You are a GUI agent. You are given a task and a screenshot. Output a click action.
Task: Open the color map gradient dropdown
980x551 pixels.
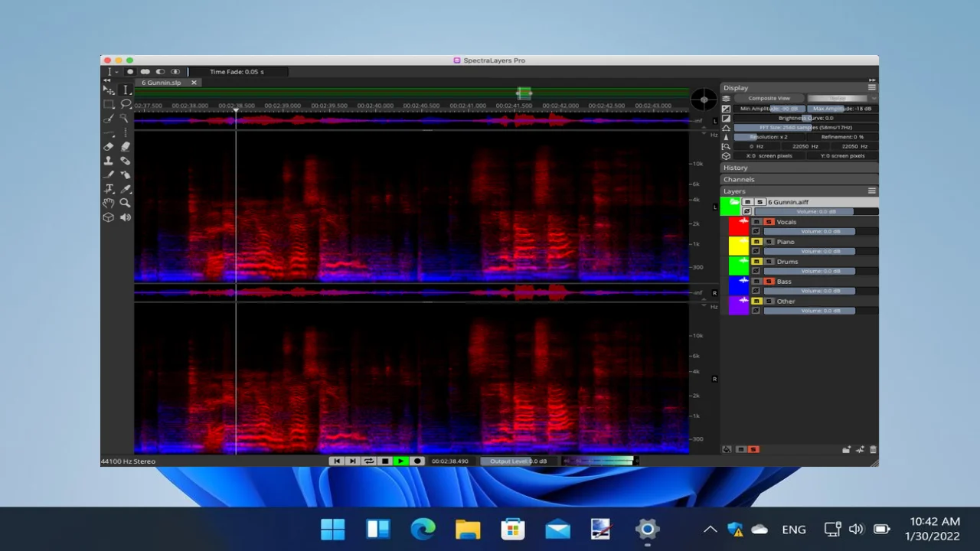click(842, 98)
